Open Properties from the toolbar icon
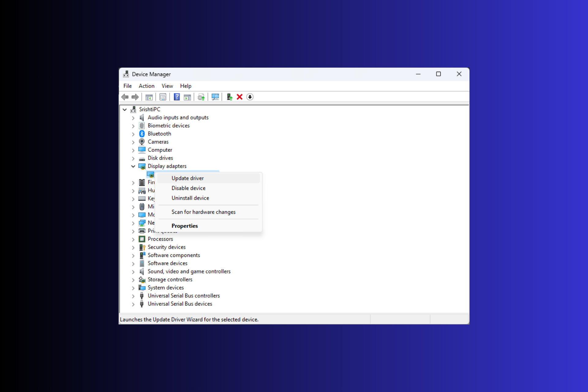The height and width of the screenshot is (392, 588). coord(163,97)
